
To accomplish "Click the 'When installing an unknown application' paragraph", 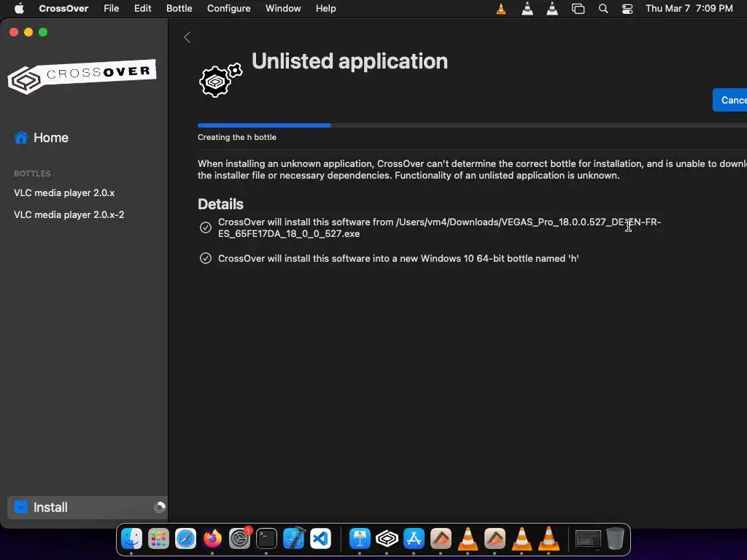I will click(472, 169).
